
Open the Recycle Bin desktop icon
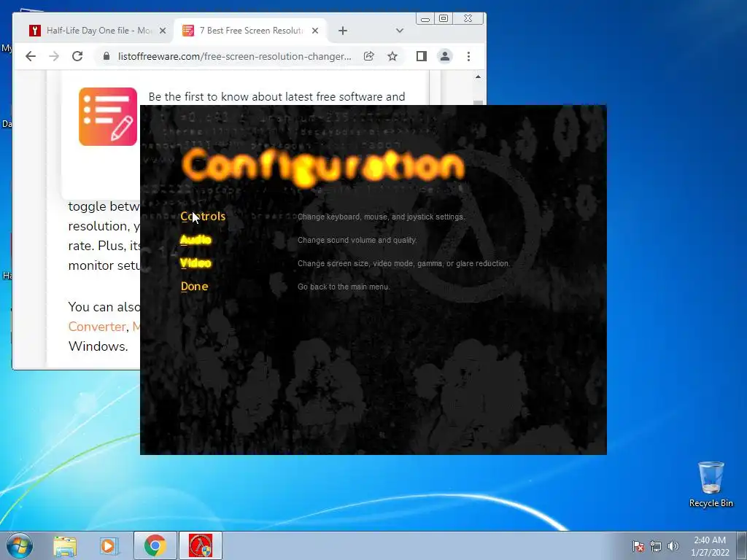(711, 485)
